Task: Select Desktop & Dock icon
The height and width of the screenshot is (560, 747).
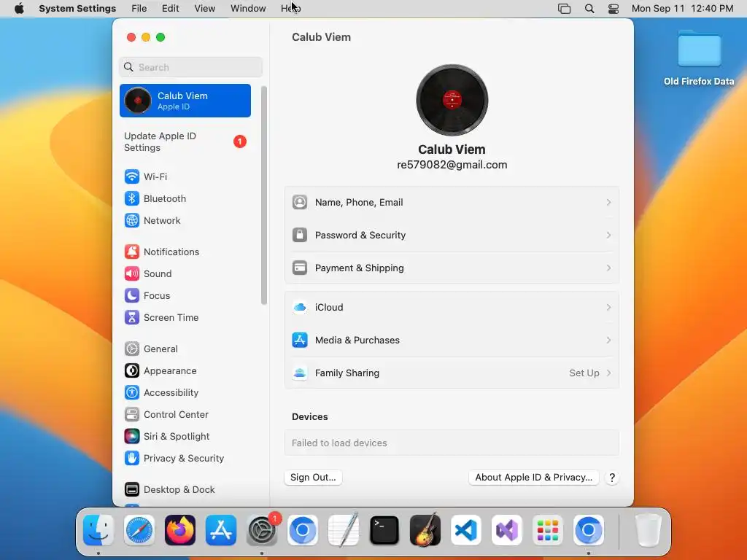Action: coord(132,489)
